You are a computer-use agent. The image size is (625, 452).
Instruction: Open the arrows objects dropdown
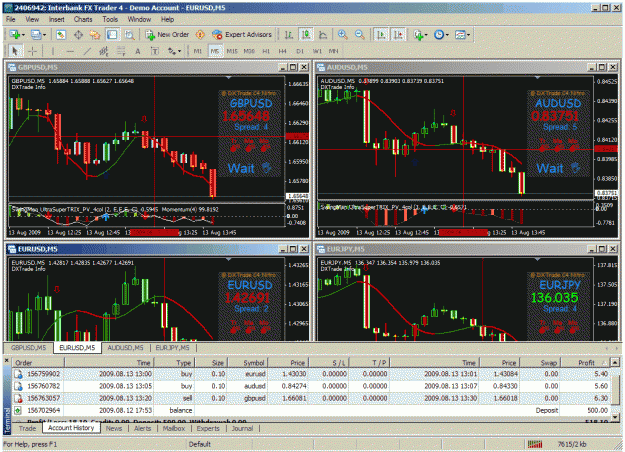(174, 51)
